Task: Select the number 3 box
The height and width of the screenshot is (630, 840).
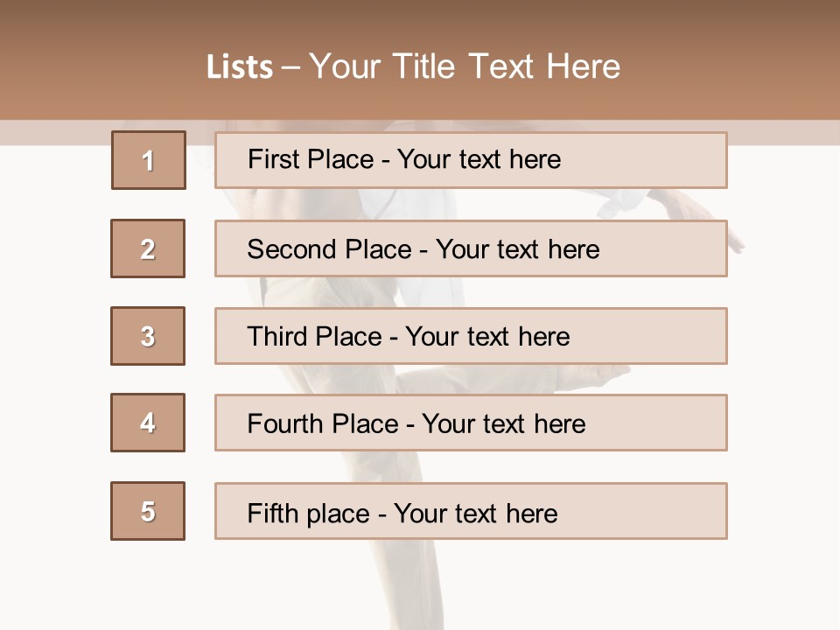Action: coord(148,336)
